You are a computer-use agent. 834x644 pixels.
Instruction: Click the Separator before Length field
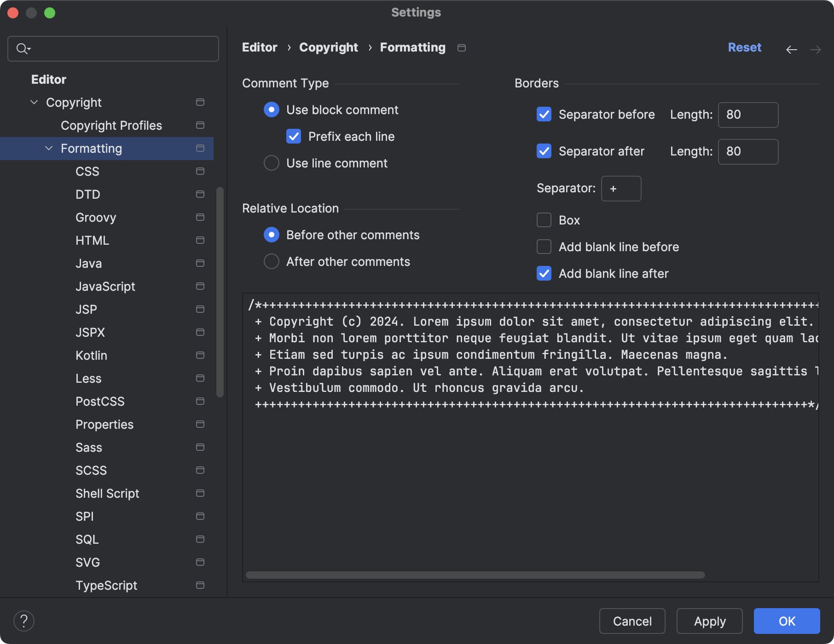coord(747,115)
